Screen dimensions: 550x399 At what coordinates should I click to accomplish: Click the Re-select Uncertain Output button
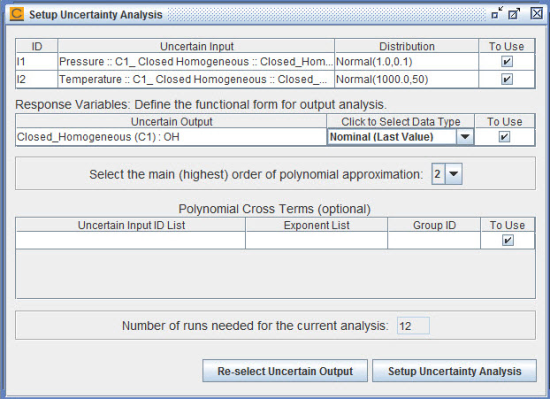(x=285, y=371)
